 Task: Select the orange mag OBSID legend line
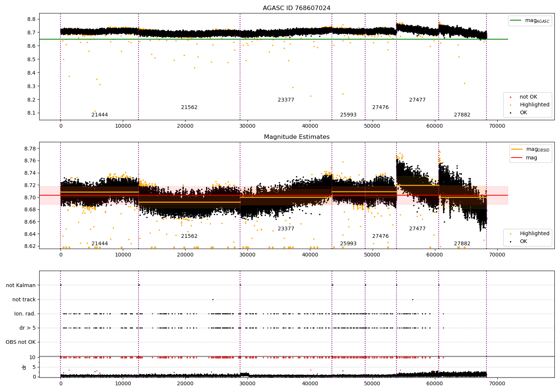click(x=517, y=149)
